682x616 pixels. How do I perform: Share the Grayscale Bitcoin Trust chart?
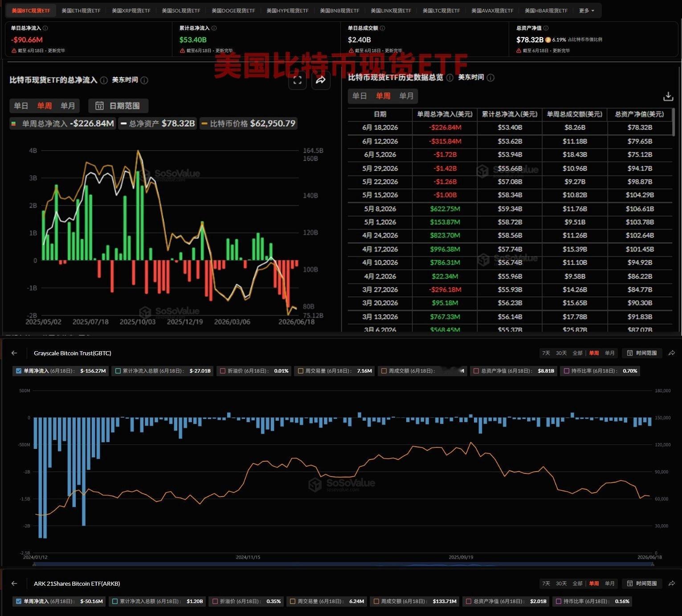pos(672,353)
